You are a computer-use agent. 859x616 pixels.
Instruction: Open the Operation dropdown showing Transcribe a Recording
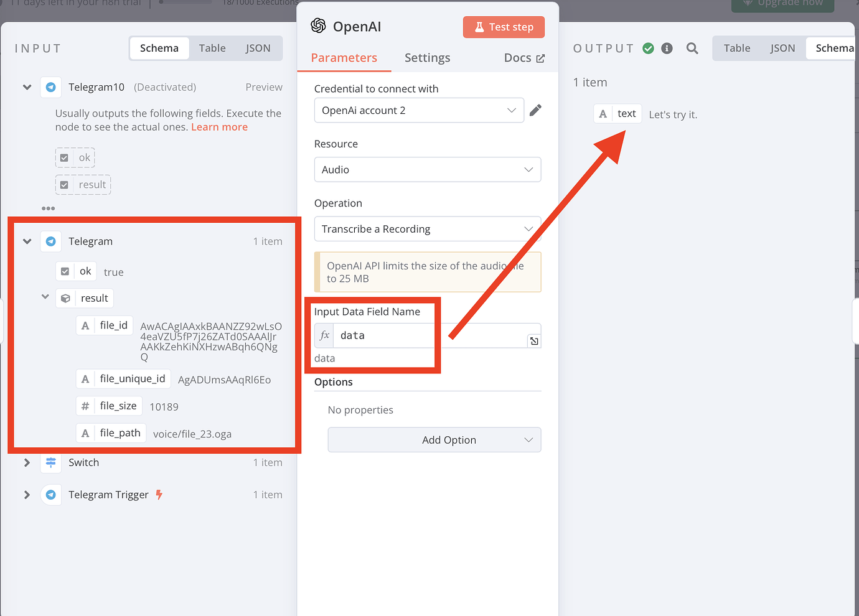pos(427,229)
